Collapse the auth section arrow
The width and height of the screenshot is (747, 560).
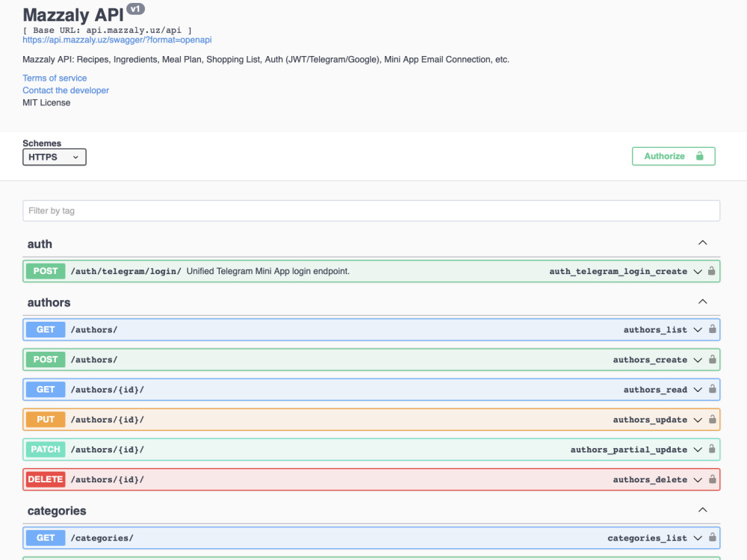click(x=703, y=243)
